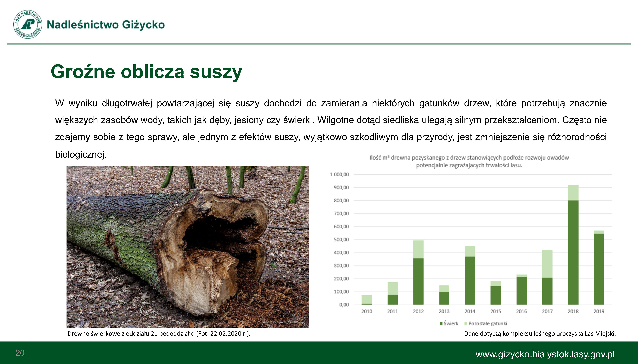Click the 2010 light green bar
This screenshot has width=638, height=364.
[x=367, y=299]
